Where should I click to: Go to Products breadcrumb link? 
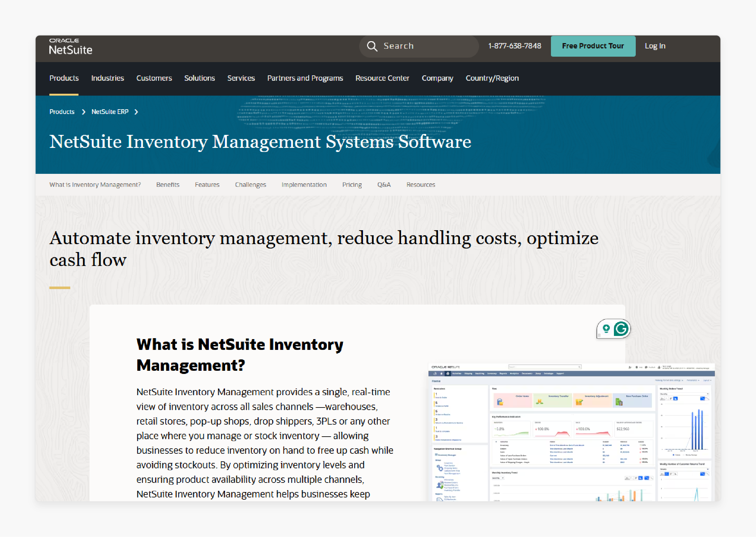pyautogui.click(x=62, y=112)
